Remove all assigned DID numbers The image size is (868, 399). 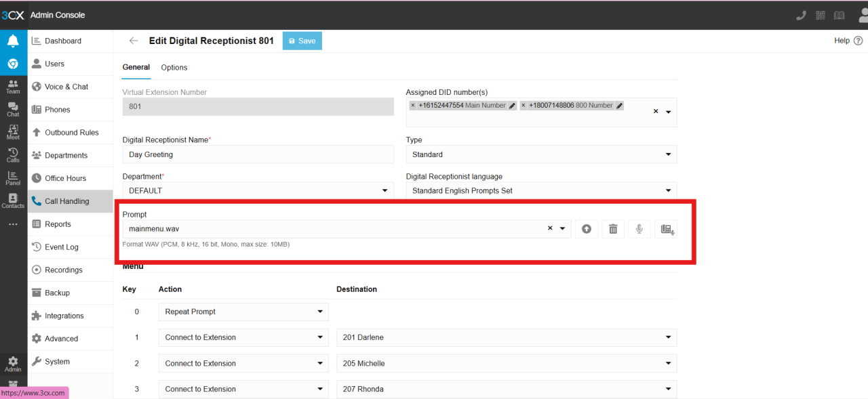(654, 110)
